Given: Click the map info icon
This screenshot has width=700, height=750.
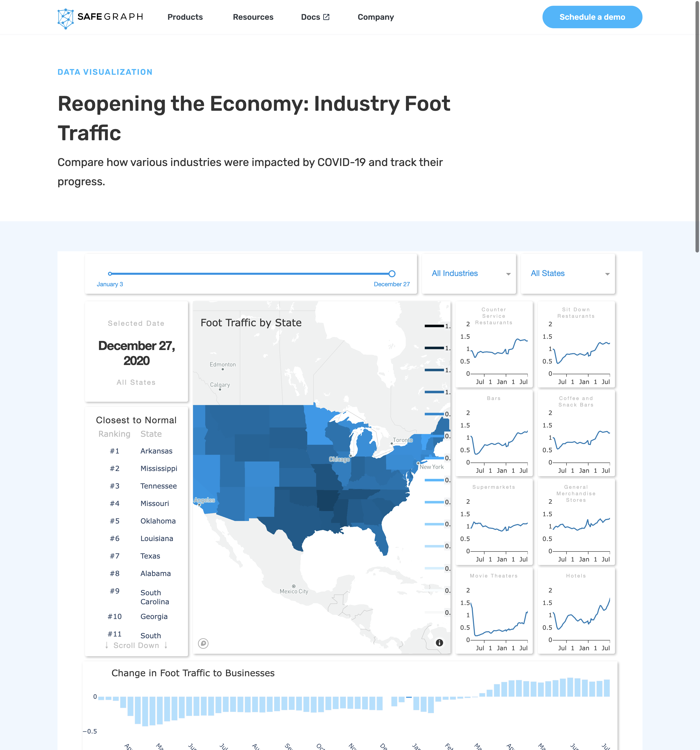Looking at the screenshot, I should tap(439, 642).
